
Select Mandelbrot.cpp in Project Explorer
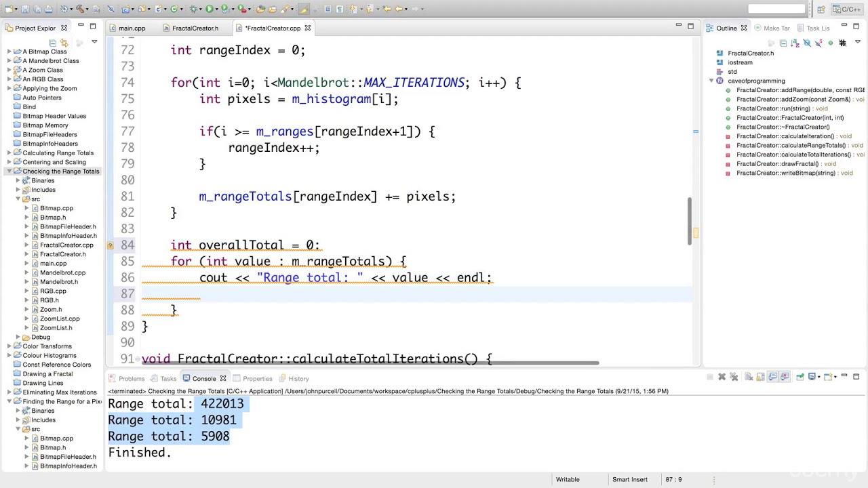click(62, 272)
